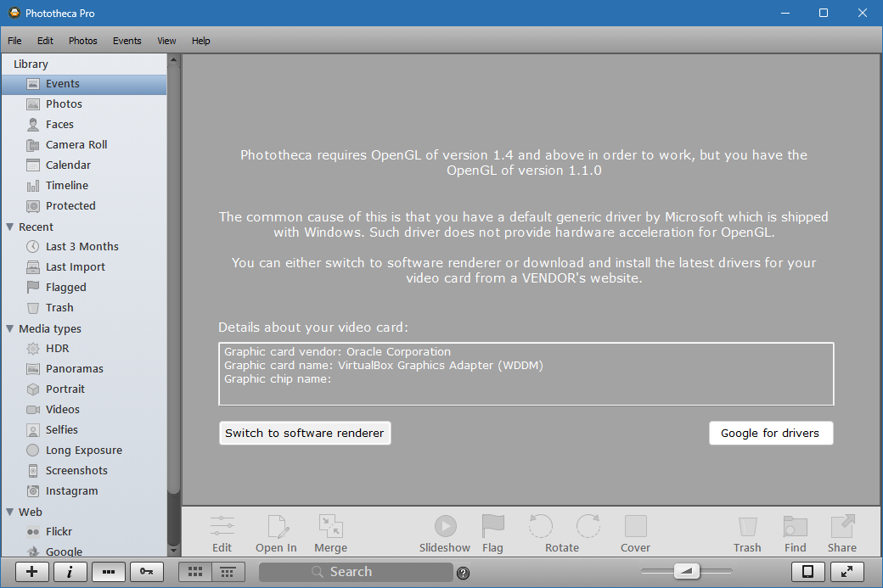Image resolution: width=883 pixels, height=588 pixels.
Task: Click inside video card details box
Action: click(526, 373)
